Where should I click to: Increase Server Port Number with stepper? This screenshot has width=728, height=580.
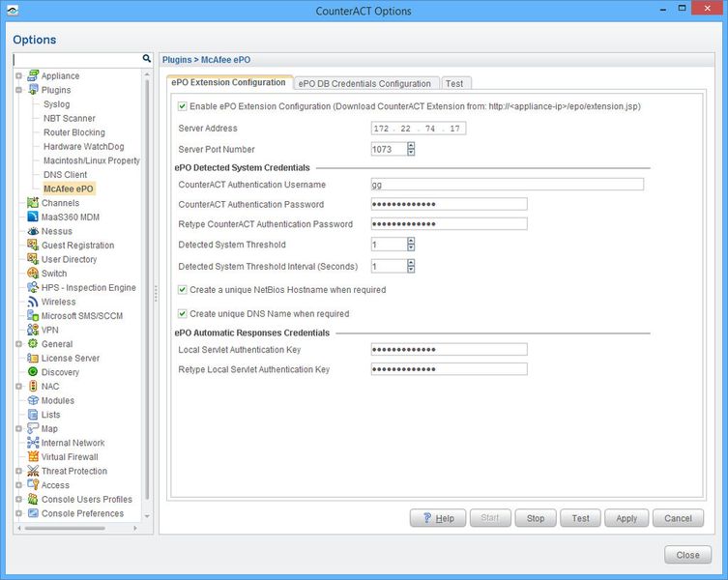coord(411,145)
